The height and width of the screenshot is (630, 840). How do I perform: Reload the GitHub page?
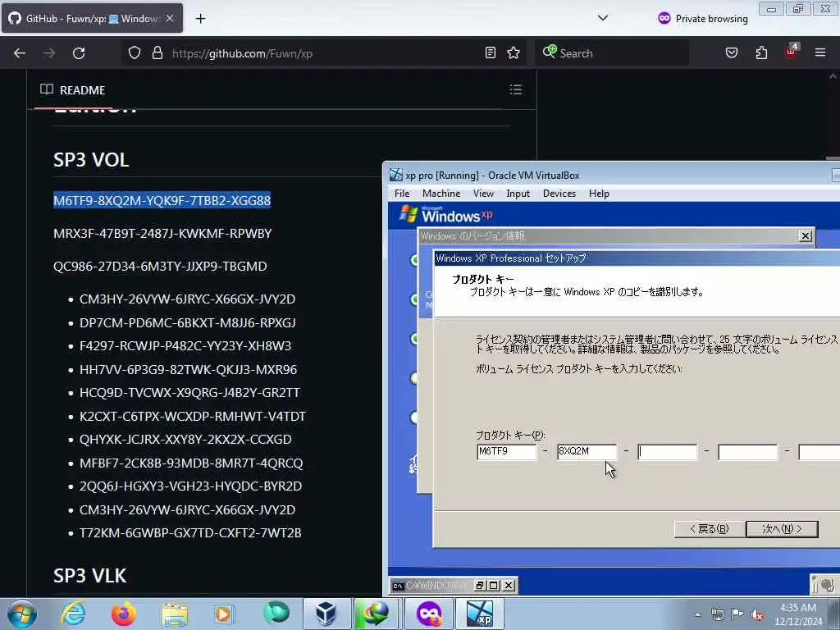pyautogui.click(x=79, y=53)
